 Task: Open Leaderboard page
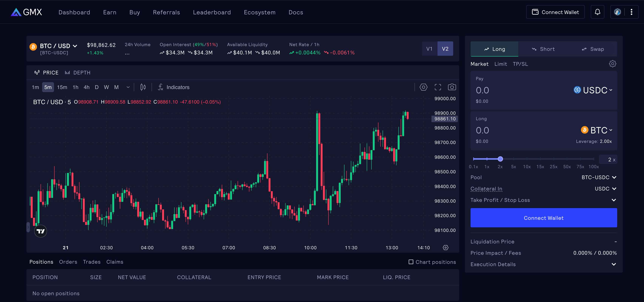212,12
